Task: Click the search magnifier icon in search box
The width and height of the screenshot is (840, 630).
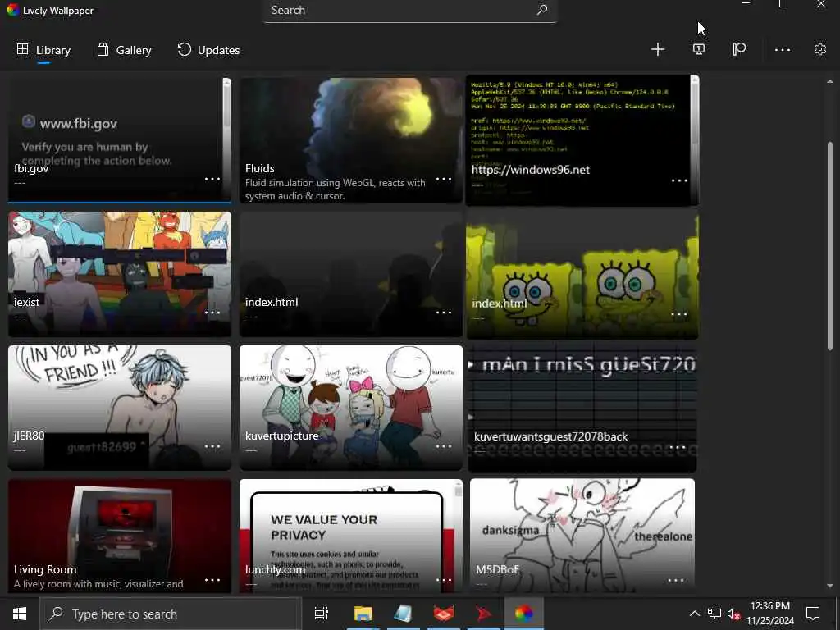Action: click(x=542, y=10)
